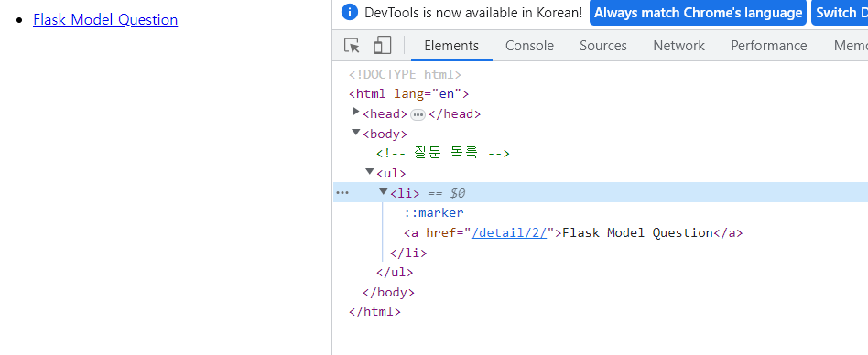Select the 질문 목록 comment node

443,153
